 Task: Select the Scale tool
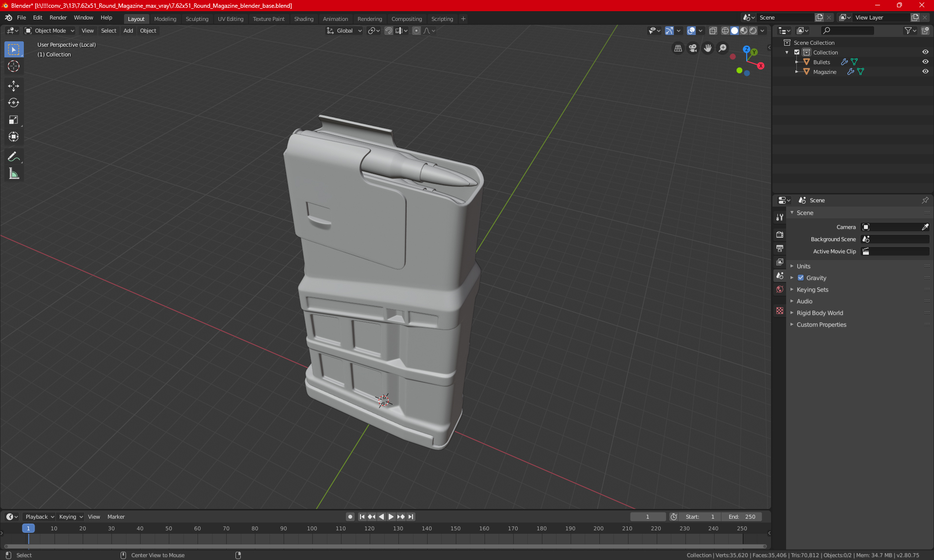point(14,120)
